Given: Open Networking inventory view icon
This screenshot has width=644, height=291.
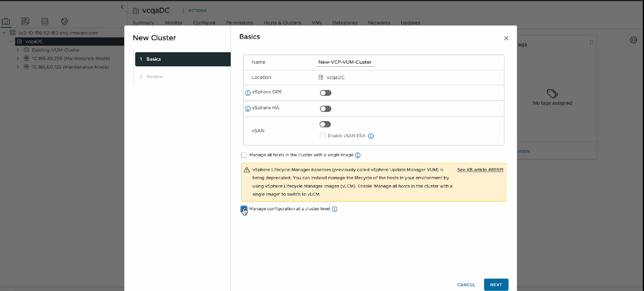Looking at the screenshot, I should coord(64,21).
